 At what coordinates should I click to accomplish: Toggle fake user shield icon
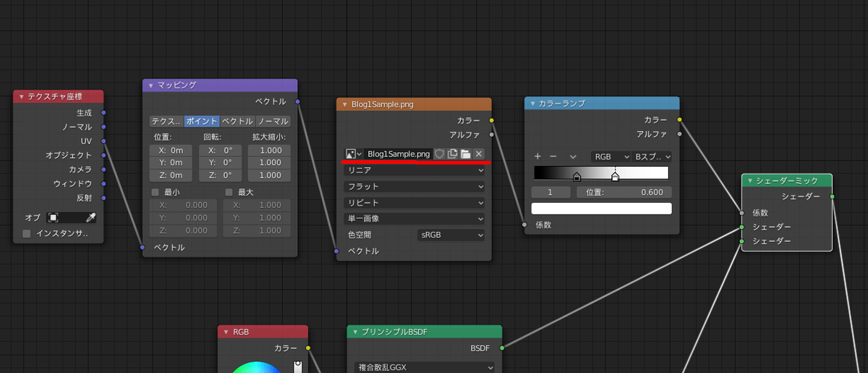(439, 154)
